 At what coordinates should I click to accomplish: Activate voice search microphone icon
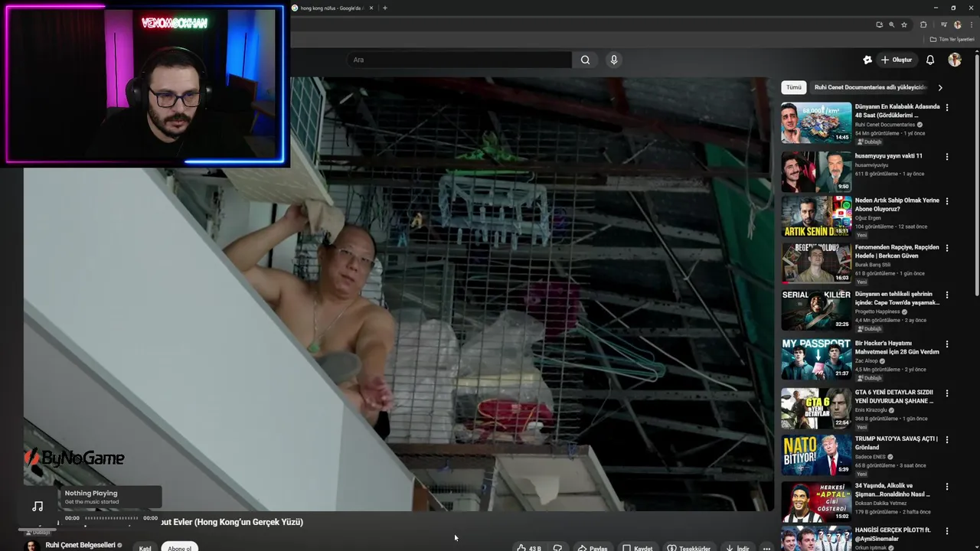point(613,60)
